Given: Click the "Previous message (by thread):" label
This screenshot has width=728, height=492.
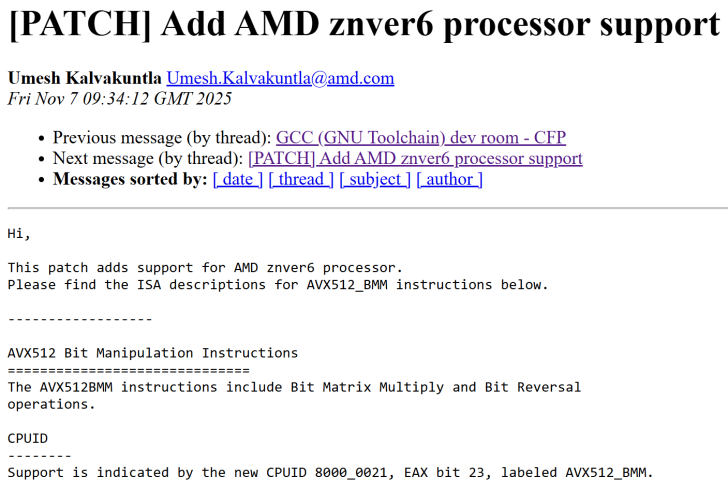Looking at the screenshot, I should coord(162,137).
